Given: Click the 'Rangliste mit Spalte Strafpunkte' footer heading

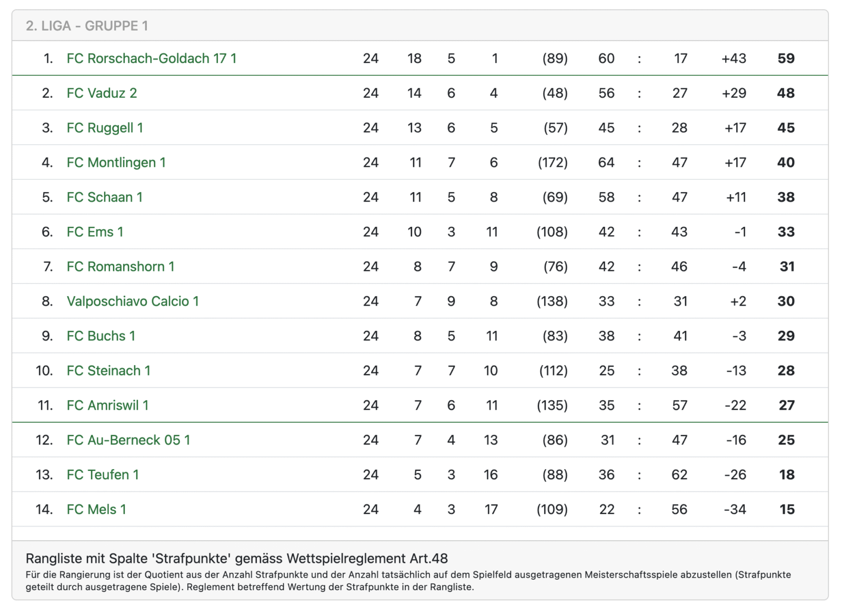Looking at the screenshot, I should [237, 558].
